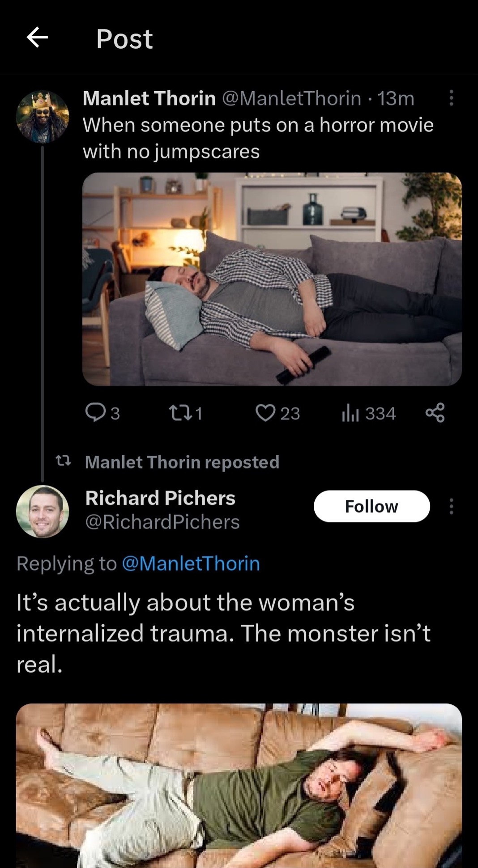Screen dimensions: 478x868
Task: Open Manlet Thorin display name
Action: coord(149,98)
